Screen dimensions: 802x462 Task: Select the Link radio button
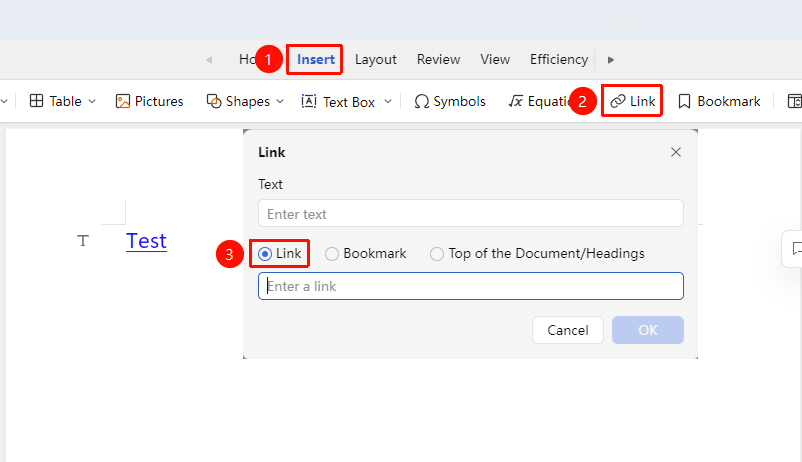click(x=265, y=254)
